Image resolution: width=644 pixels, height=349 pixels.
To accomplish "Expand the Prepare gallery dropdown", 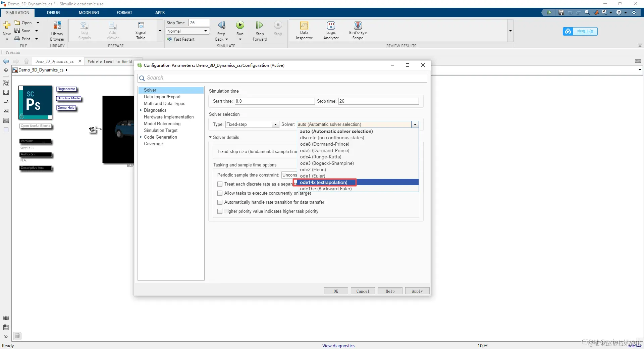I will click(x=160, y=31).
